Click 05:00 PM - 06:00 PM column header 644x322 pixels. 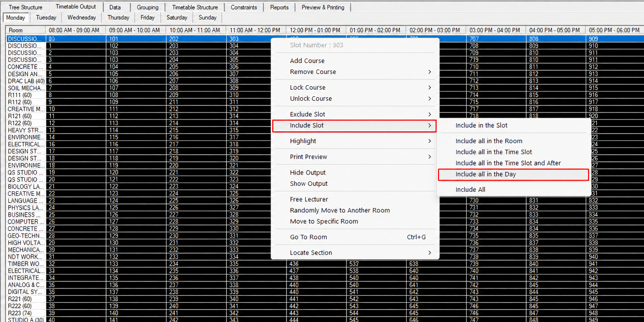click(615, 30)
